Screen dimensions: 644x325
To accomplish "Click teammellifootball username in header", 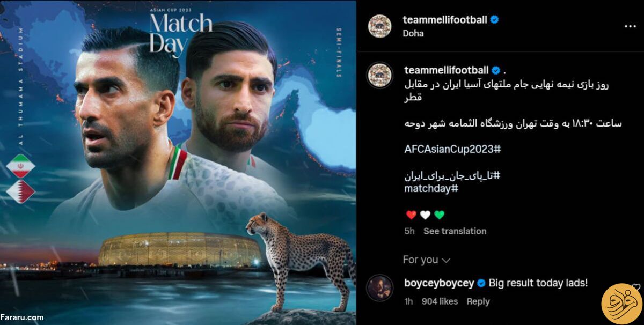I will click(445, 20).
